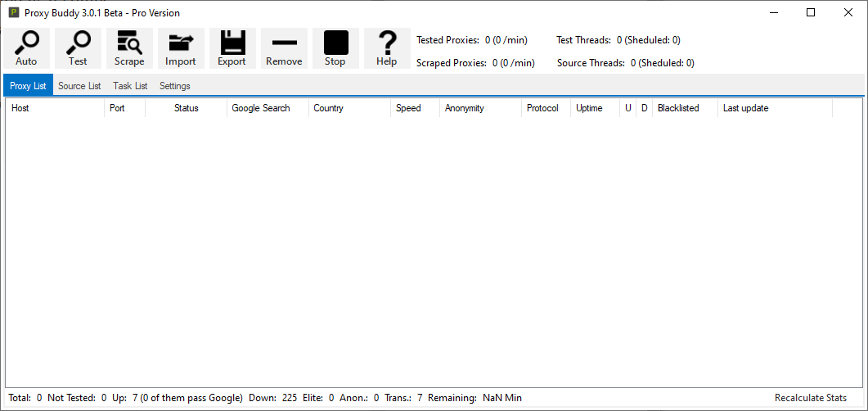Click the Not Tested: 0 status entry
868x411 pixels.
pyautogui.click(x=77, y=398)
